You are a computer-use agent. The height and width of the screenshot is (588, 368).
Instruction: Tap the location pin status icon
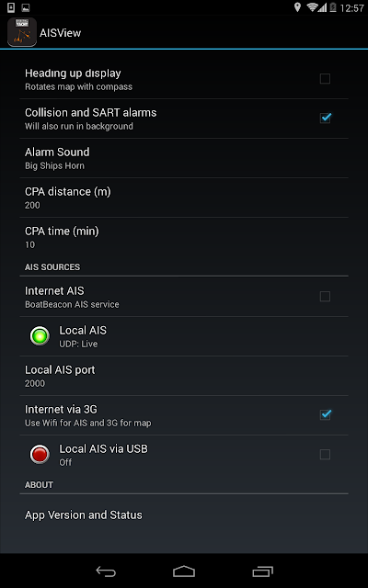[x=297, y=7]
